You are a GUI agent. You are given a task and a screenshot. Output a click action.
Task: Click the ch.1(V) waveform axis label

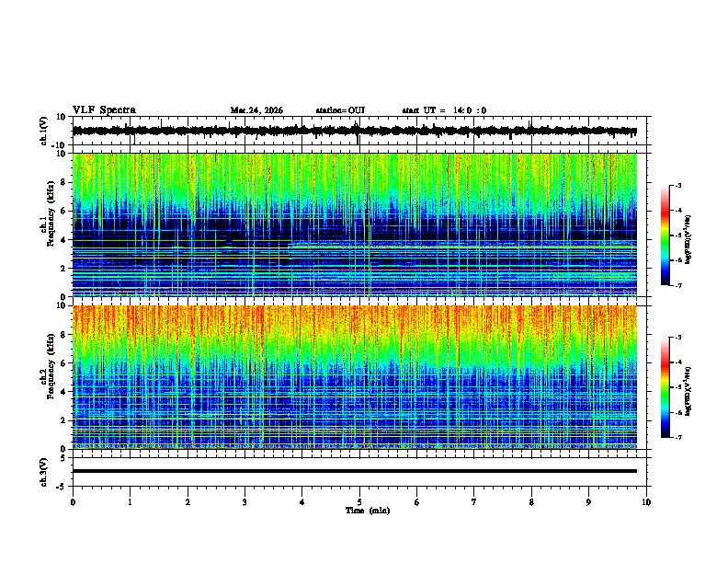pyautogui.click(x=44, y=131)
